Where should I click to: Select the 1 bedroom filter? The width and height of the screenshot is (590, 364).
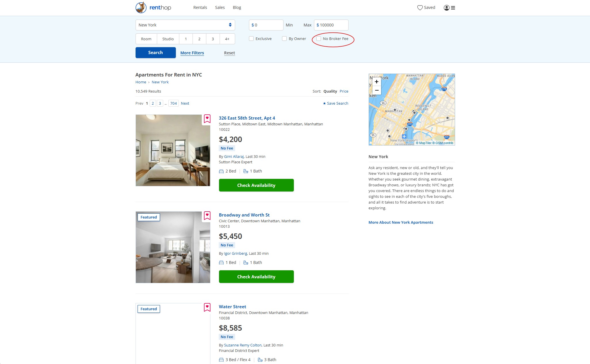(x=186, y=39)
